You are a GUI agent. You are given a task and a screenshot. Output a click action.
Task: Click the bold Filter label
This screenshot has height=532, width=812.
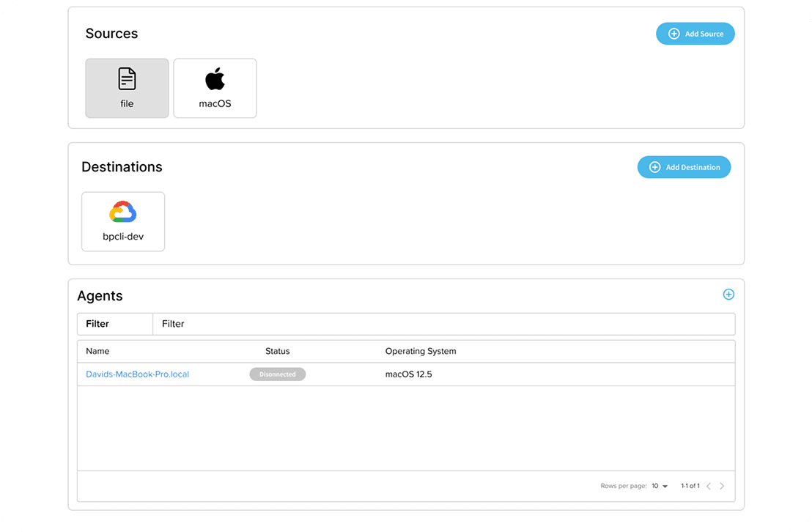pos(97,324)
